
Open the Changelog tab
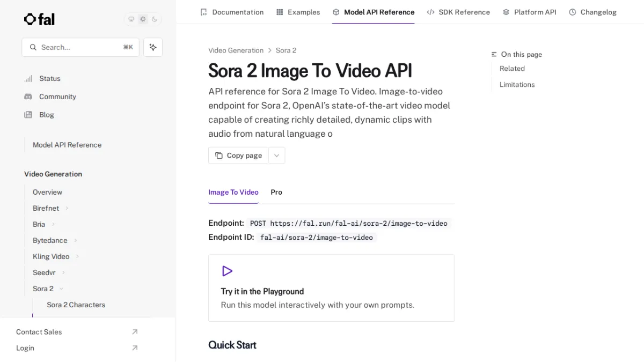coord(592,12)
